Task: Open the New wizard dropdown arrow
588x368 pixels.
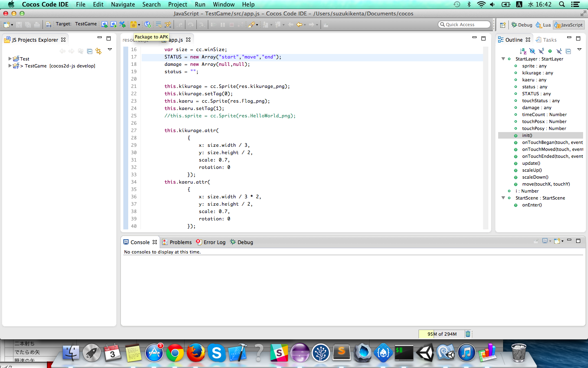Action: pyautogui.click(x=12, y=25)
